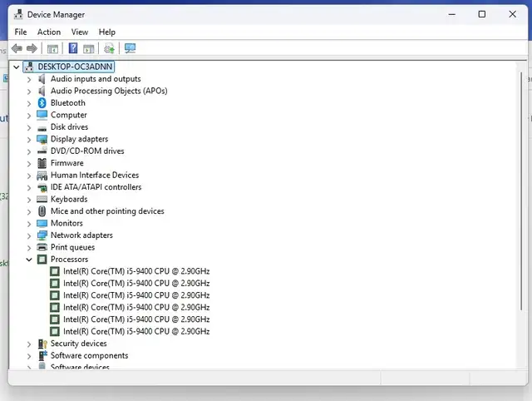This screenshot has height=401, width=532.
Task: Expand the Firmware node
Action: point(29,163)
